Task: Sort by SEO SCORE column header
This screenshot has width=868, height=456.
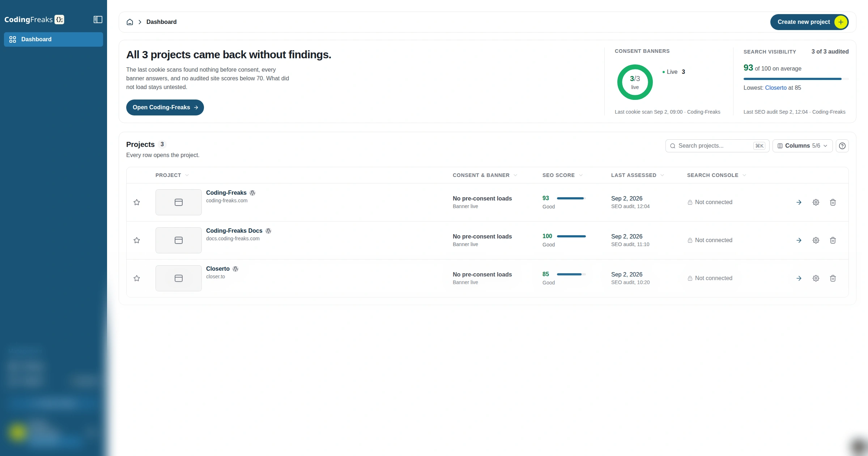Action: [x=562, y=175]
